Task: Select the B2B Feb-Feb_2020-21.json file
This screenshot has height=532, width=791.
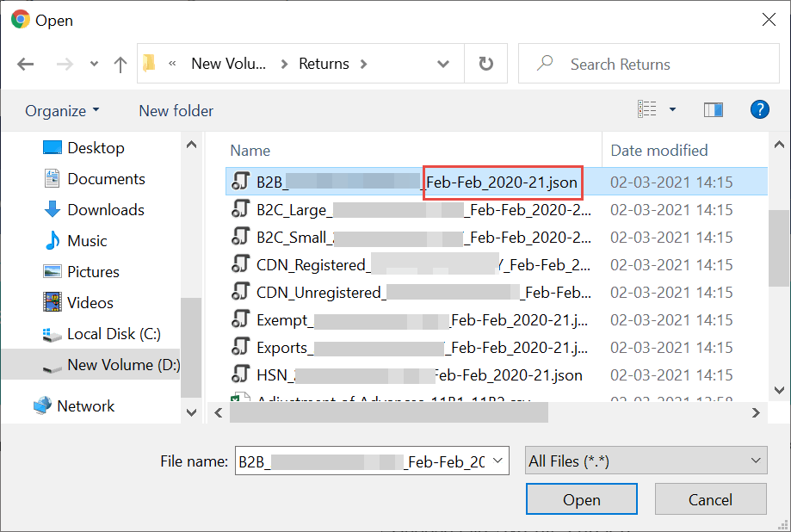Action: pyautogui.click(x=497, y=182)
